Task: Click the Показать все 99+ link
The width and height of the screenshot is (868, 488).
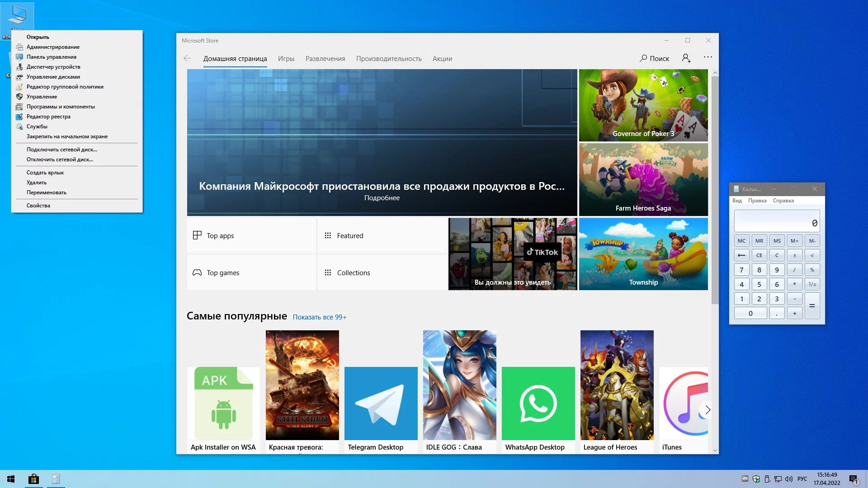Action: point(319,317)
